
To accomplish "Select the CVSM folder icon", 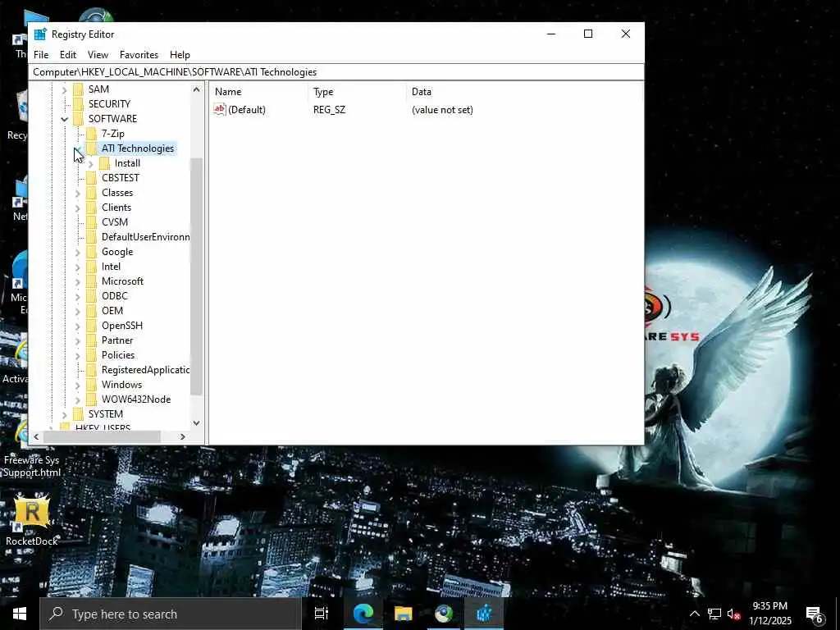I will click(x=92, y=221).
